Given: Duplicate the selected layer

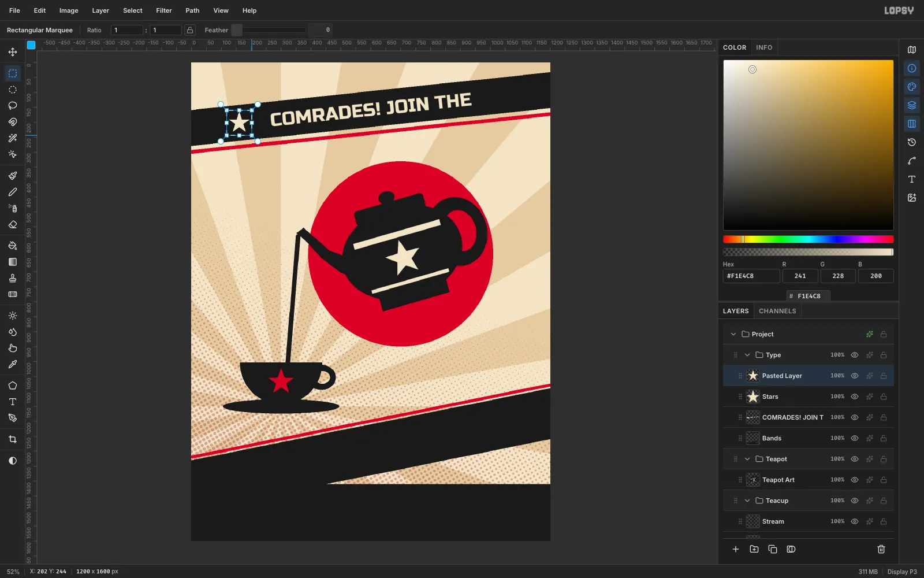Looking at the screenshot, I should [x=773, y=549].
